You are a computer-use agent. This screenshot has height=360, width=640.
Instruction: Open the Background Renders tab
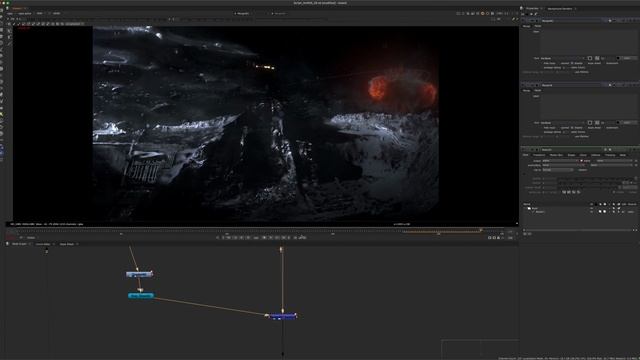tap(560, 8)
